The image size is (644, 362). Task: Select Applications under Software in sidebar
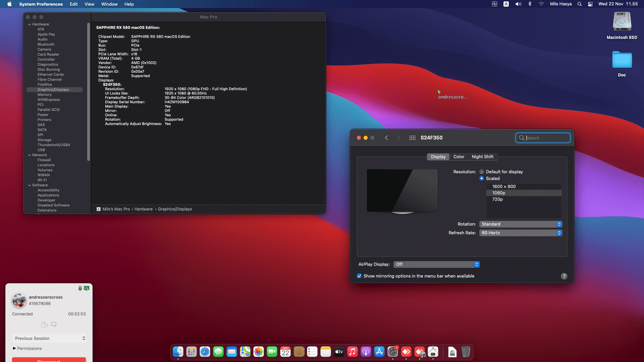pyautogui.click(x=48, y=195)
